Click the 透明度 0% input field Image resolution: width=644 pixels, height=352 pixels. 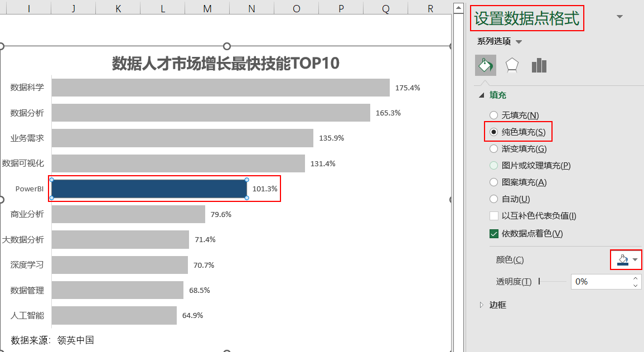pyautogui.click(x=601, y=282)
